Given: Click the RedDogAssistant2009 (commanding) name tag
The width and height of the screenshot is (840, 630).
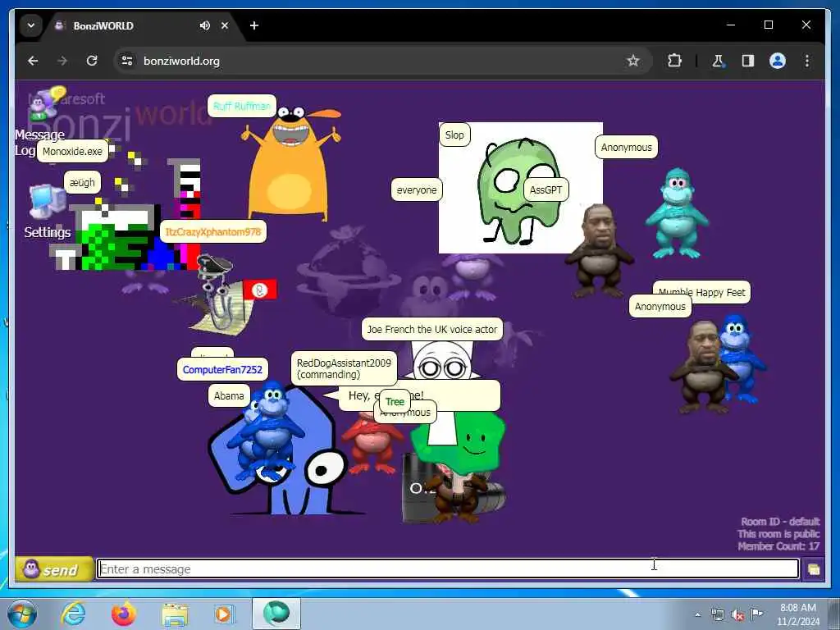Looking at the screenshot, I should (x=344, y=368).
